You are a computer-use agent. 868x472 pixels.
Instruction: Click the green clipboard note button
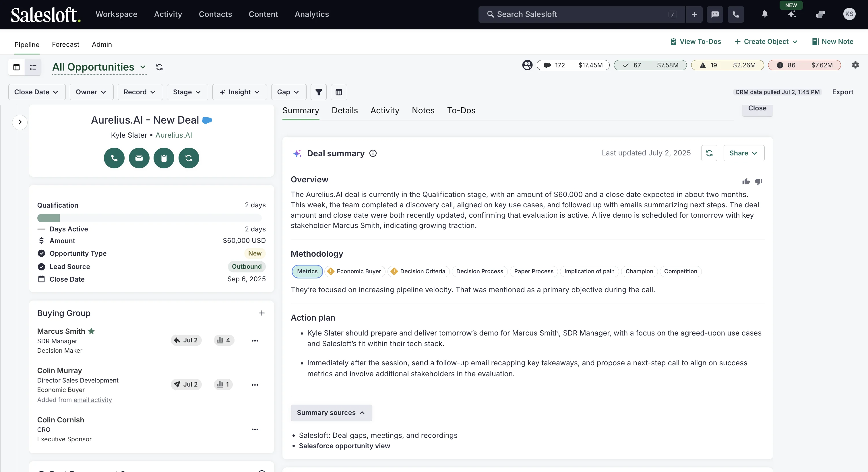tap(164, 158)
